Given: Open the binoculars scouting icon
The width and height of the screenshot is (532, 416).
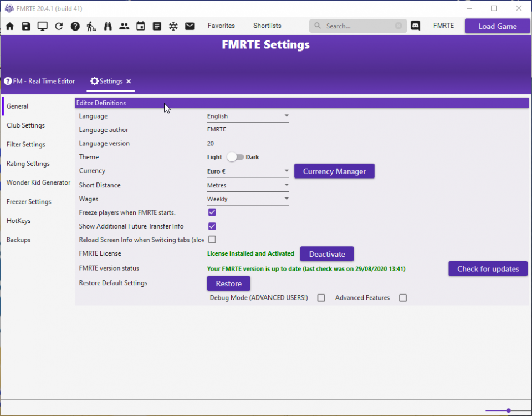Looking at the screenshot, I should point(108,26).
